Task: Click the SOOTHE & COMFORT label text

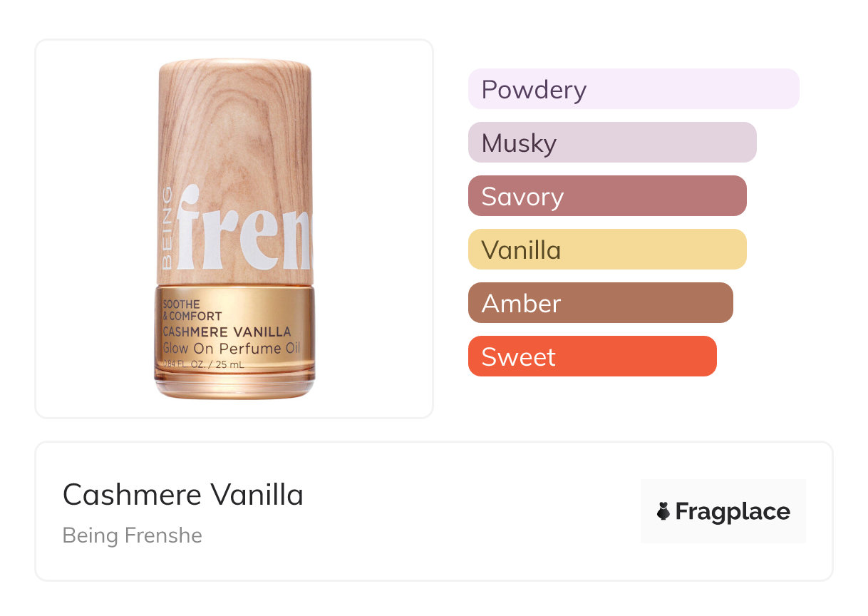Action: click(192, 310)
